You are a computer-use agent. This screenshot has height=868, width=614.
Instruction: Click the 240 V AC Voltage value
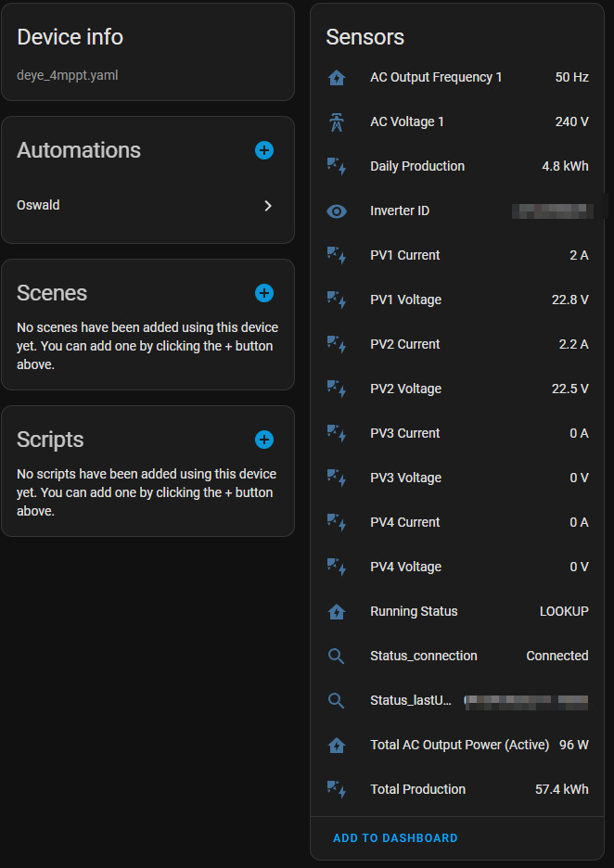[x=570, y=121]
